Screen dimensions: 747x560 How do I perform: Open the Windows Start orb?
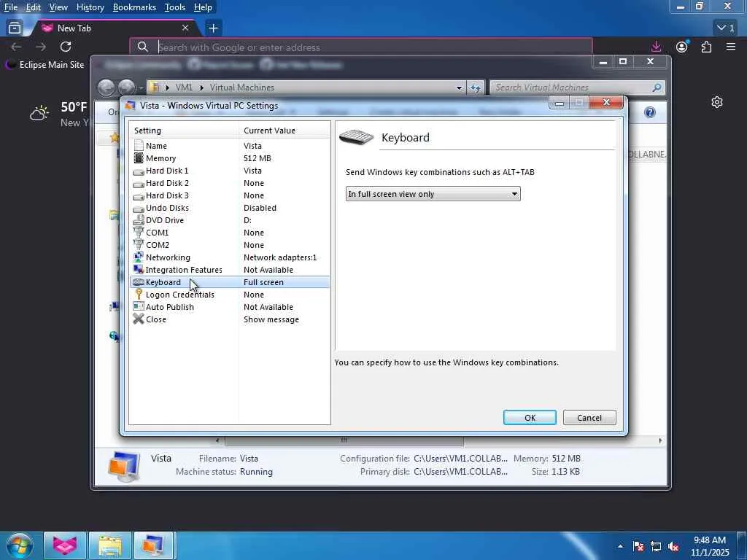(20, 545)
